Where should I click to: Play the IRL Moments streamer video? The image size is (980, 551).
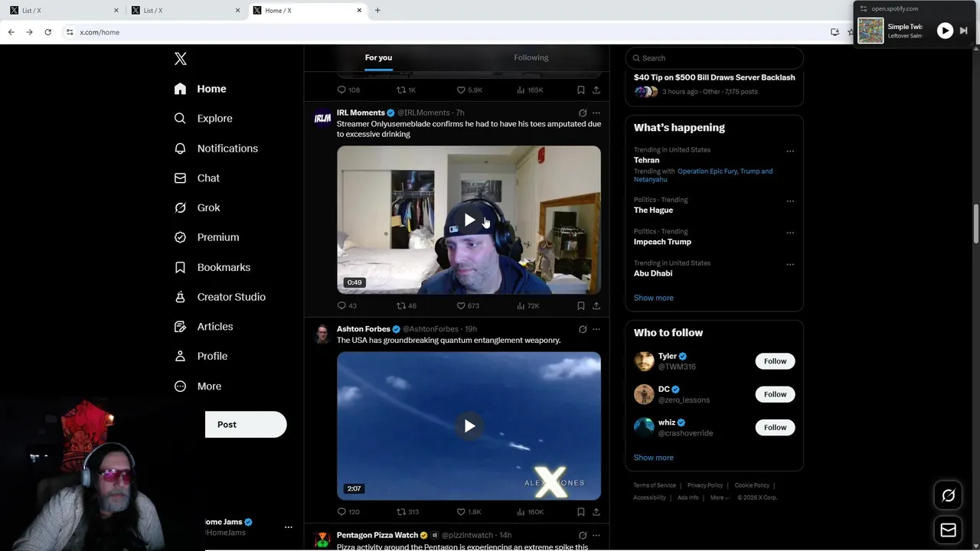point(469,220)
